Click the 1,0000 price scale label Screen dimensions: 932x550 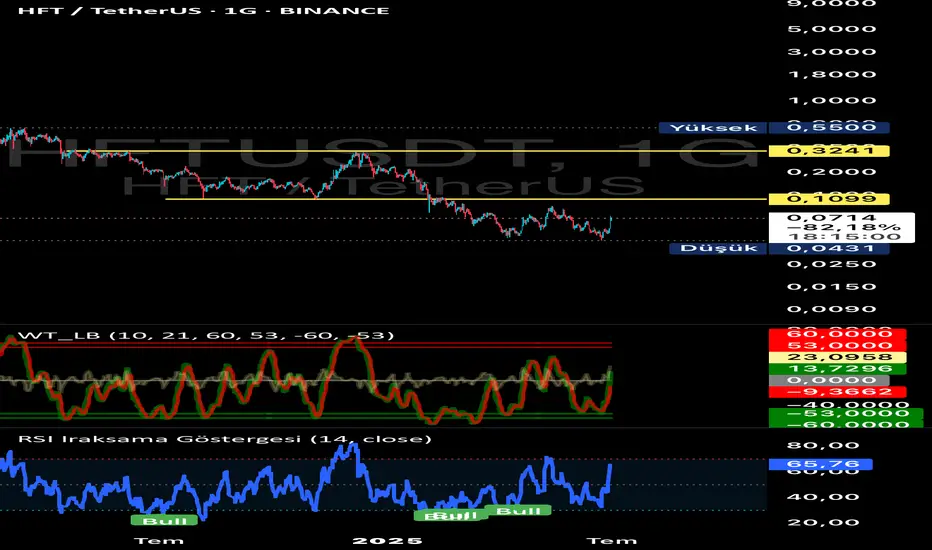click(x=832, y=100)
